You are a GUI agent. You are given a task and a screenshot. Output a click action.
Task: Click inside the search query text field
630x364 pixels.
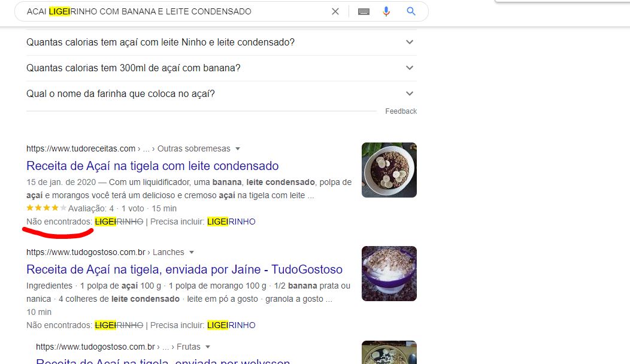click(174, 11)
